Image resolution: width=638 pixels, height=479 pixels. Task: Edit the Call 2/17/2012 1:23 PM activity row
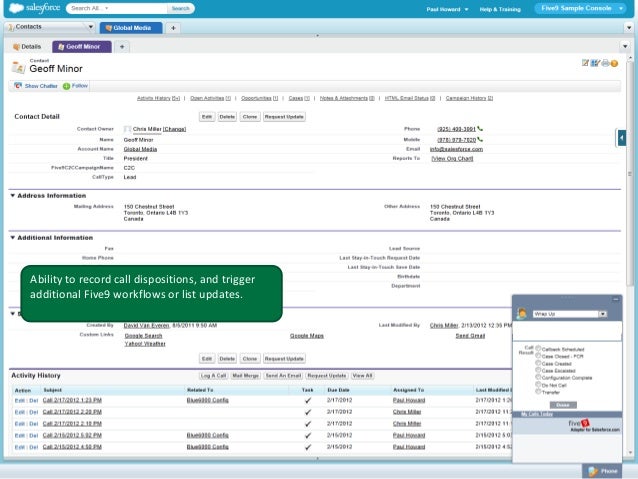(19, 400)
